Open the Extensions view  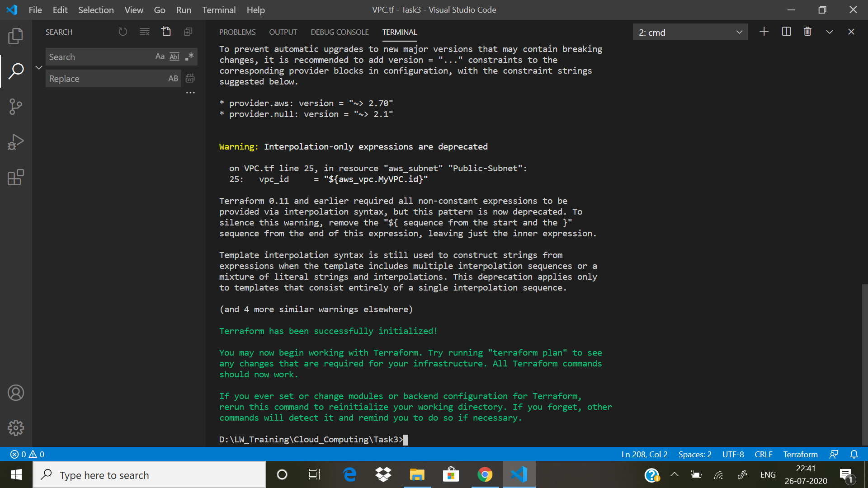click(16, 177)
